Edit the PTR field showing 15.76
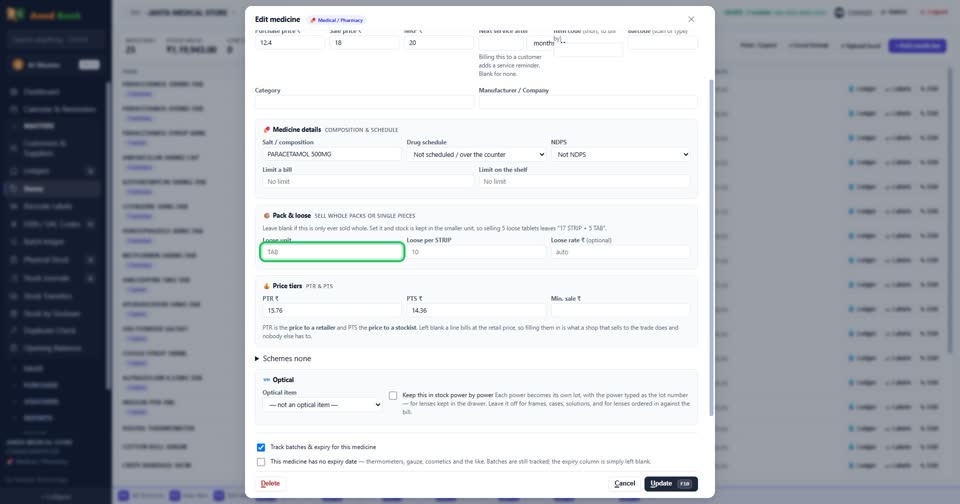The width and height of the screenshot is (960, 504). (x=332, y=310)
